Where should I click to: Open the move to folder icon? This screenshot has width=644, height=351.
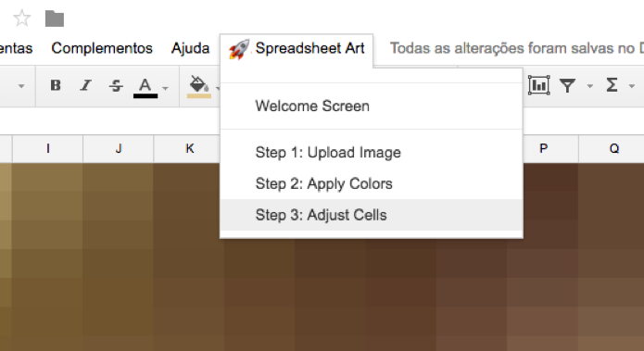(55, 19)
